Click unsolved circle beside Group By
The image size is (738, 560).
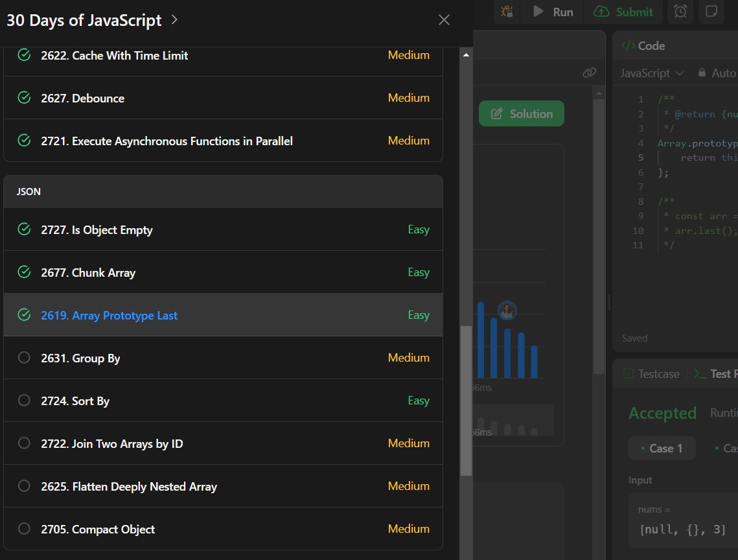(24, 358)
